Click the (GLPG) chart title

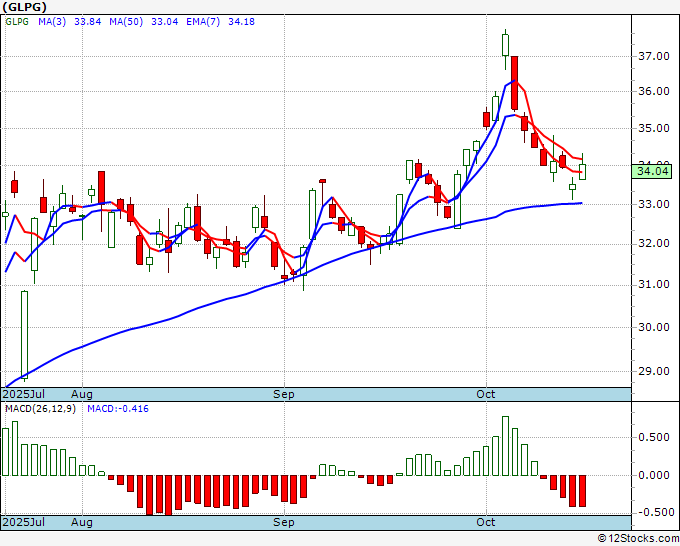click(x=24, y=7)
